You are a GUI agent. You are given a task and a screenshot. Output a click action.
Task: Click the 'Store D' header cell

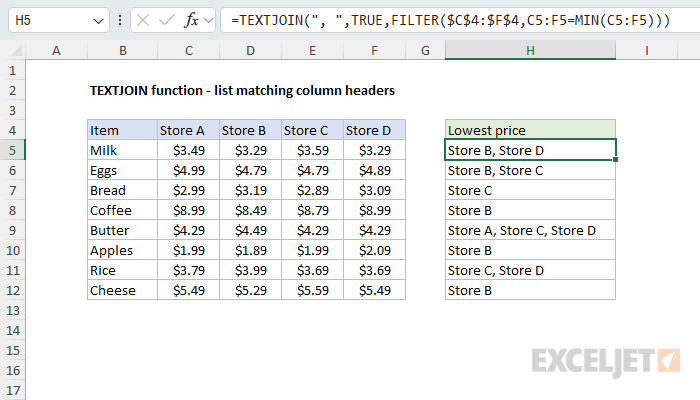[375, 130]
